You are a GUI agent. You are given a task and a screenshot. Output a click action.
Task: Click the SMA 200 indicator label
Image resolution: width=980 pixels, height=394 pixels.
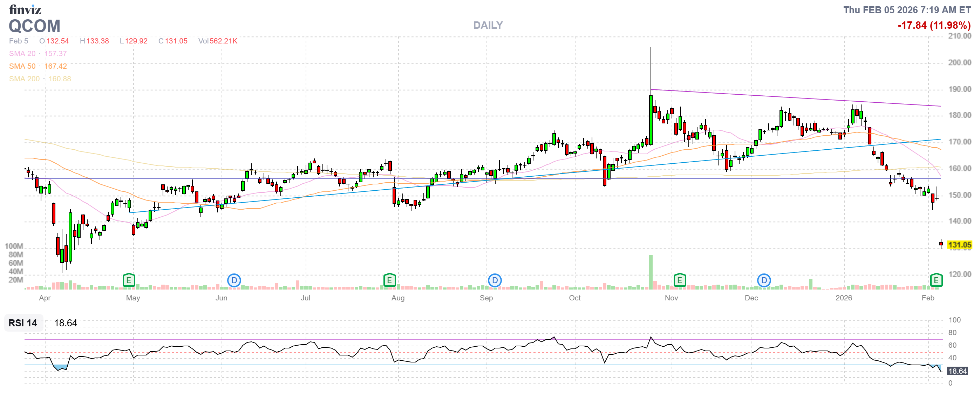point(24,79)
